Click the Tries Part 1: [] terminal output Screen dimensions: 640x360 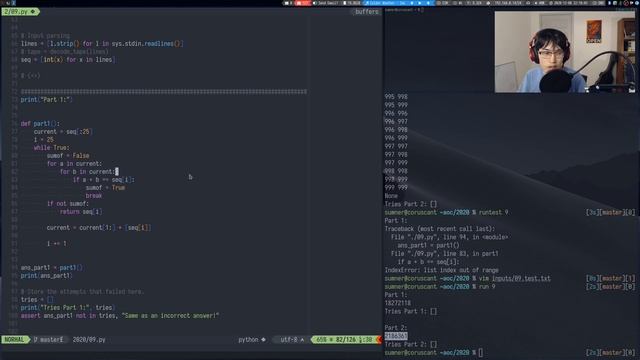[x=411, y=311]
